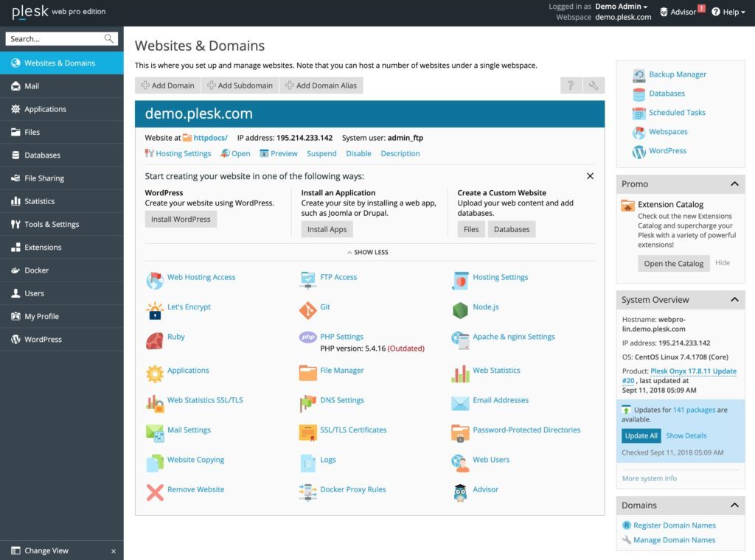The height and width of the screenshot is (560, 755).
Task: Click Register Domain Names link
Action: pos(674,525)
